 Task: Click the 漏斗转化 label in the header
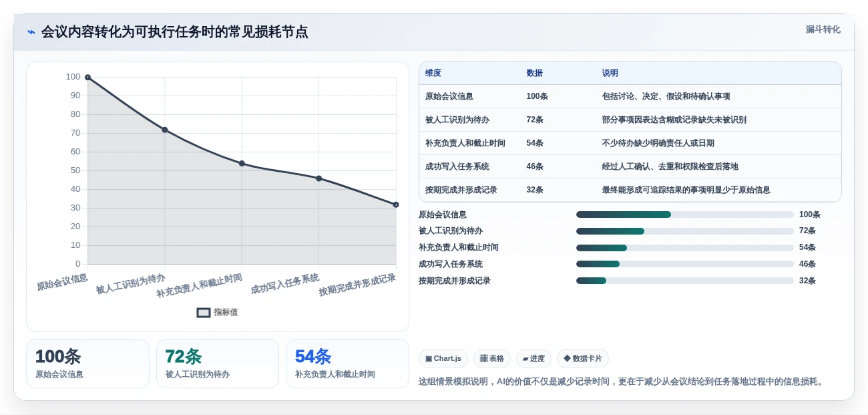coord(823,29)
